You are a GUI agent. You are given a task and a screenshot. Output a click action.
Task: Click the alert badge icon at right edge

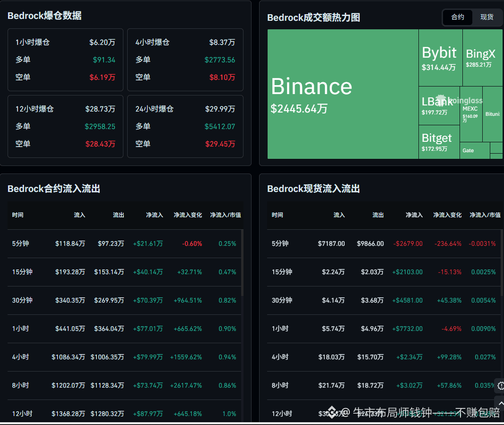(x=500, y=385)
